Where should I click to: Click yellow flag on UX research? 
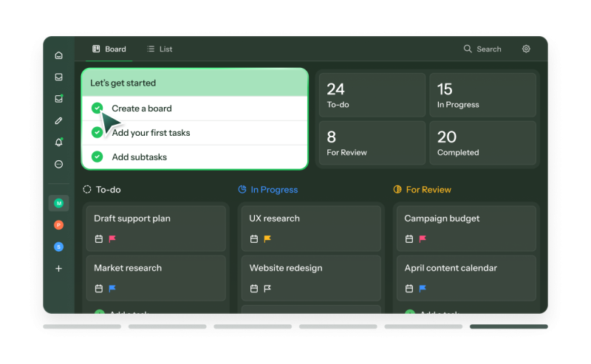(267, 238)
